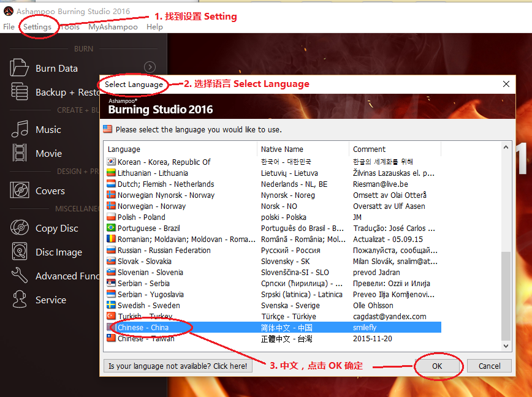
Task: Open the Settings menu
Action: click(37, 27)
